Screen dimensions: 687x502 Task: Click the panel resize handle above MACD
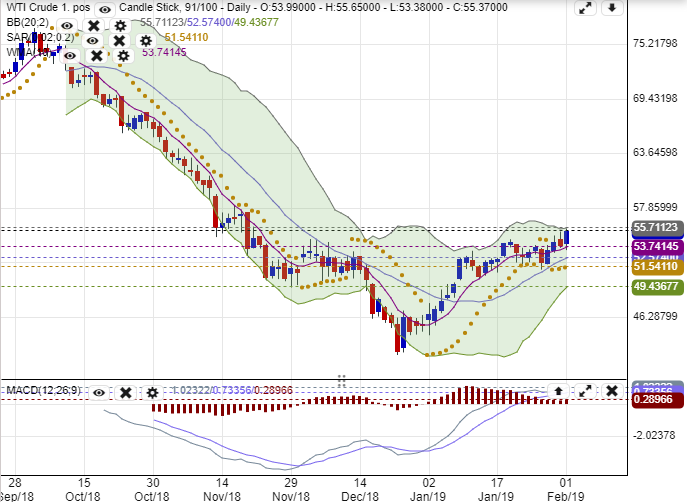click(x=341, y=380)
